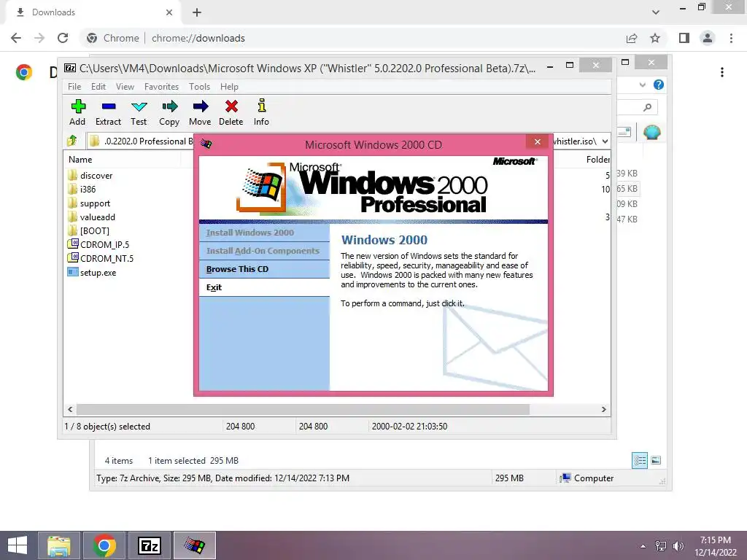Image resolution: width=747 pixels, height=560 pixels.
Task: Click Exit in Windows 2000 CD dialog
Action: (264, 287)
